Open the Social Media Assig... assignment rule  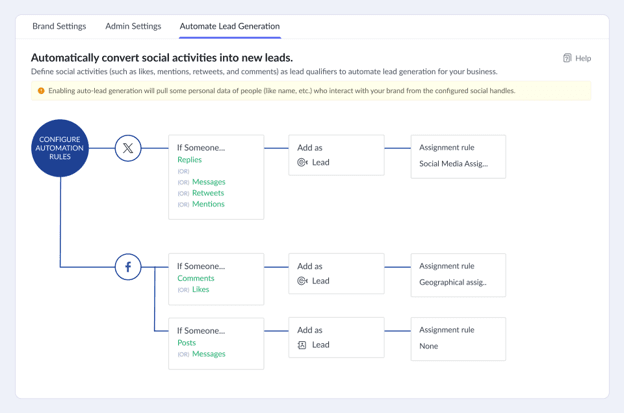tap(458, 156)
